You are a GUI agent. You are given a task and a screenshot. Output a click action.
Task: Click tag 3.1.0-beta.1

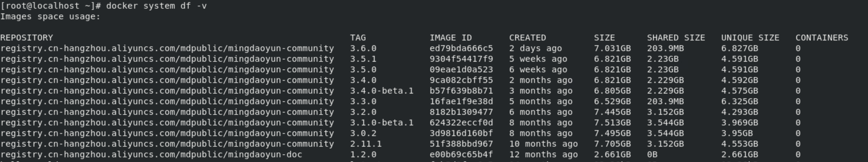click(x=381, y=123)
